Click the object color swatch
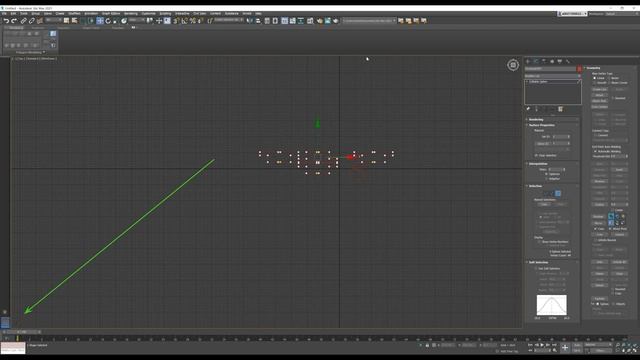The height and width of the screenshot is (360, 640). (x=579, y=69)
